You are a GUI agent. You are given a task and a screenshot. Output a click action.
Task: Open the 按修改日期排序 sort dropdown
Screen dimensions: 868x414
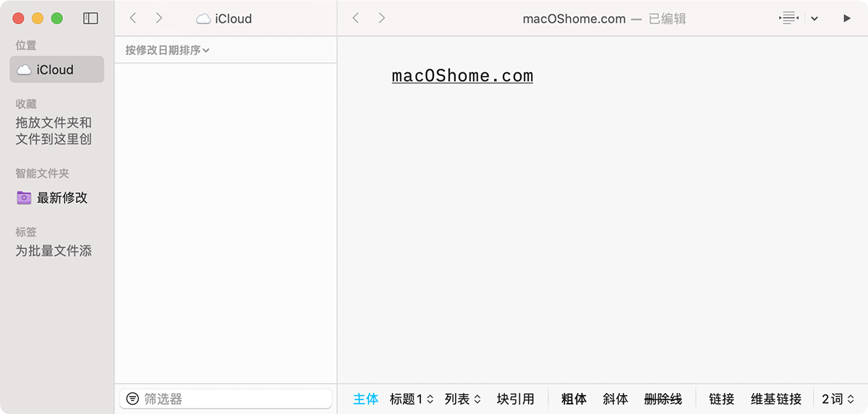[x=167, y=50]
